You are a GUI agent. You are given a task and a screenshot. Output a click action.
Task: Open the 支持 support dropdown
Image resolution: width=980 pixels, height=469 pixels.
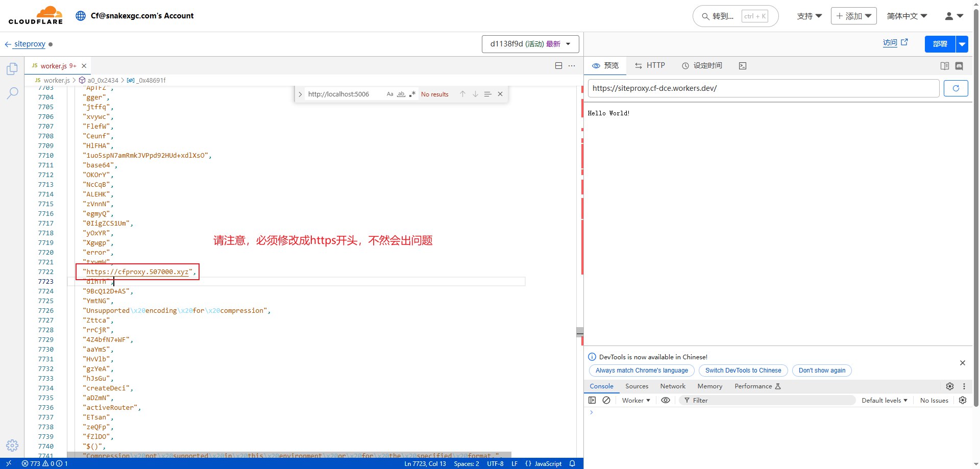tap(810, 16)
